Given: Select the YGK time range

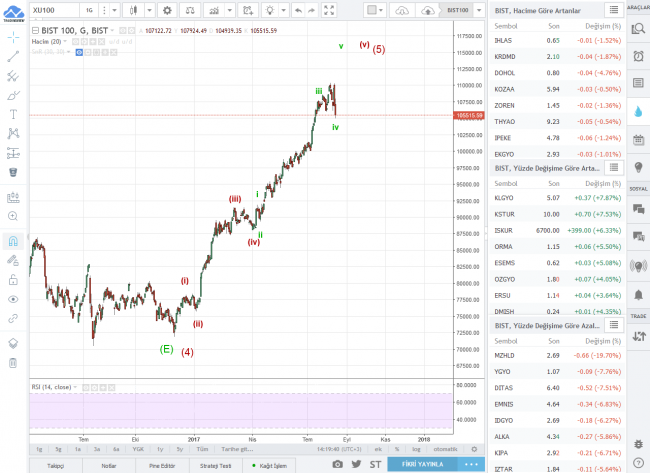Looking at the screenshot, I should point(138,449).
